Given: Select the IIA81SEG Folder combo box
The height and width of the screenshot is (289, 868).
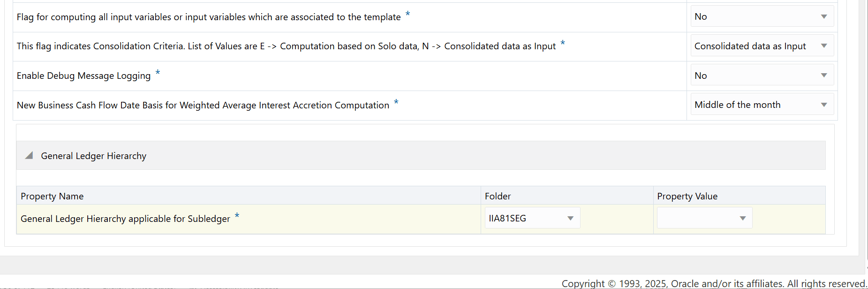Looking at the screenshot, I should [x=532, y=218].
